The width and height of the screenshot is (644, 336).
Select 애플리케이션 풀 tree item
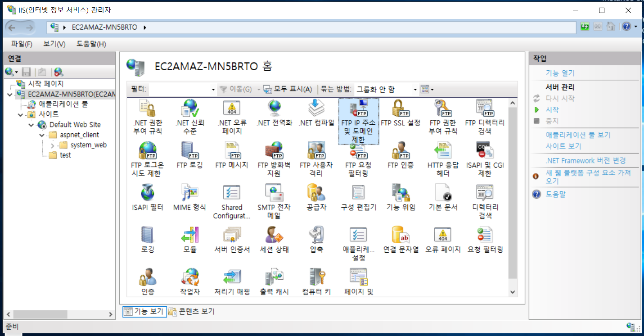(63, 104)
